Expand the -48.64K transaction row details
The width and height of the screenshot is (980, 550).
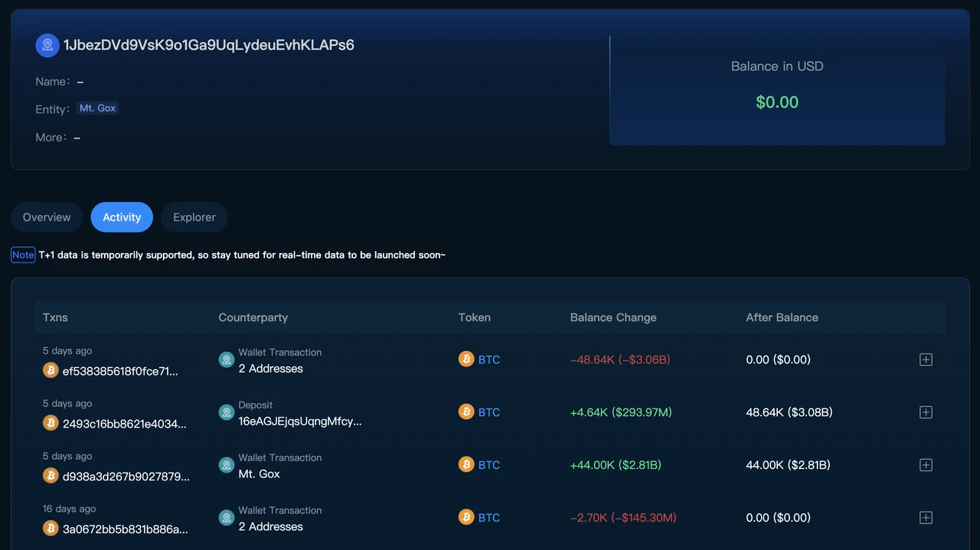pyautogui.click(x=926, y=360)
